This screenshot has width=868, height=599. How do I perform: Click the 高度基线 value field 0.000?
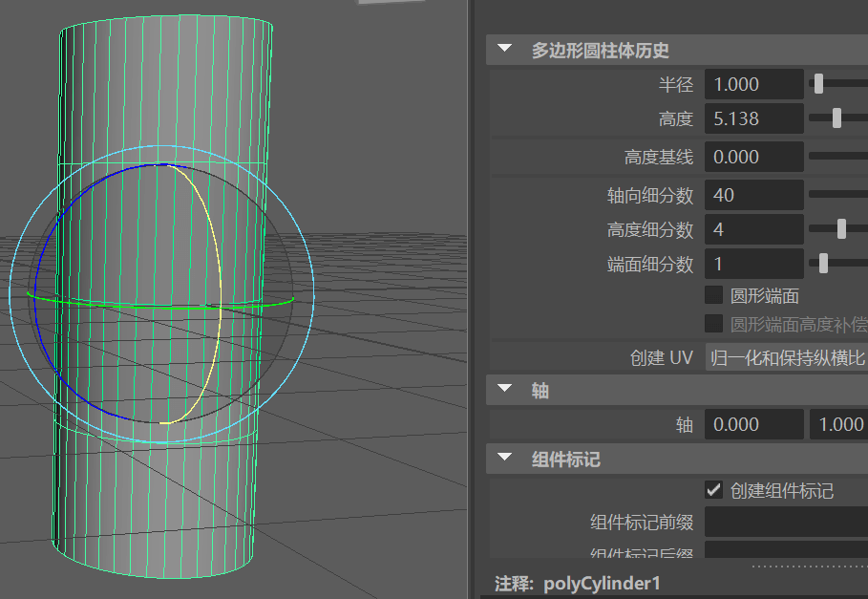753,157
